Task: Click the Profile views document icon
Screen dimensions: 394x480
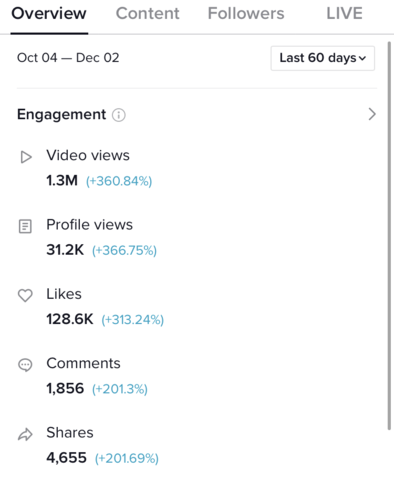Action: click(x=25, y=226)
